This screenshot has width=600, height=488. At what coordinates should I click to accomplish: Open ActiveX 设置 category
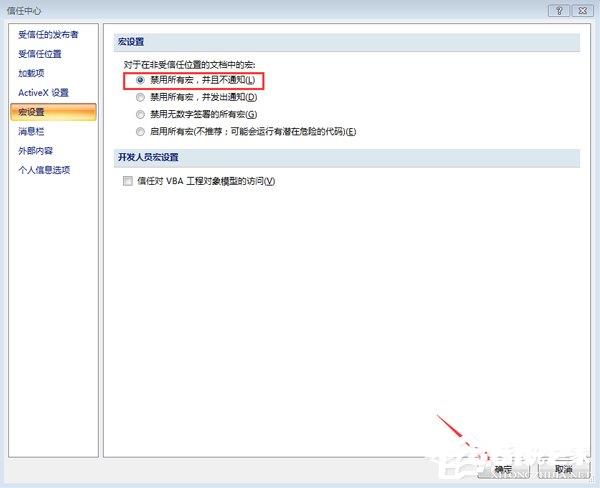click(43, 93)
